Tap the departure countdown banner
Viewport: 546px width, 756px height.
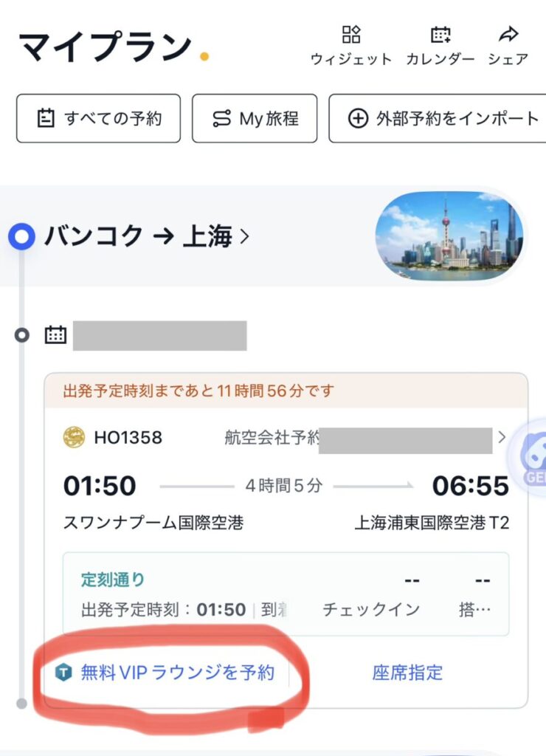point(286,391)
